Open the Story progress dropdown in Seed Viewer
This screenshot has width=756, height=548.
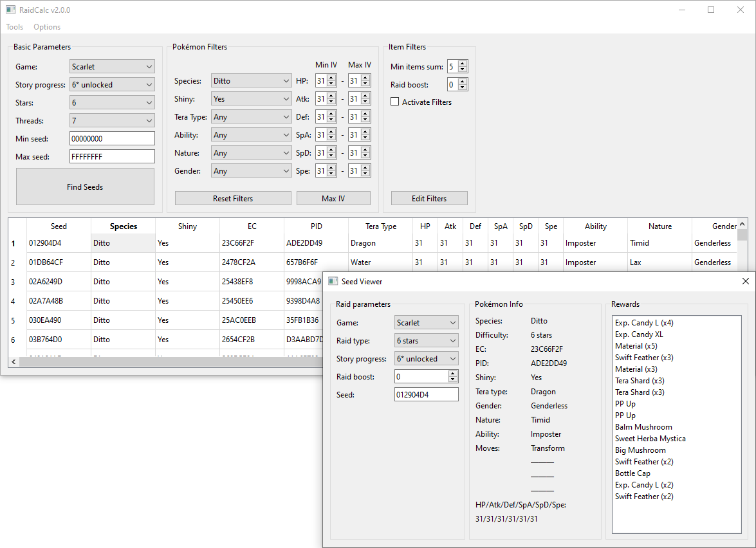pos(426,359)
